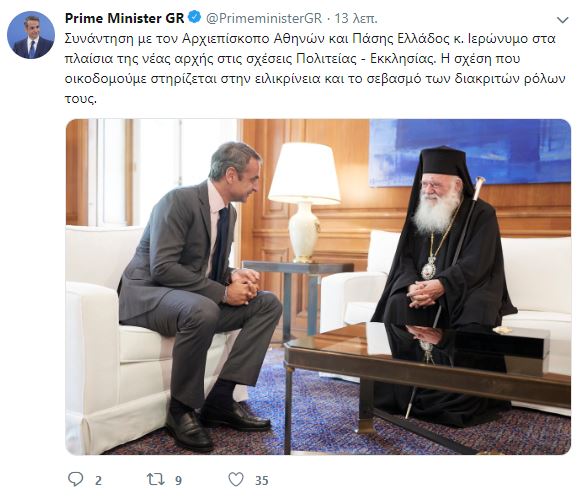The image size is (581, 497).
Task: Click the man in the grey suit in photo
Action: [200, 294]
